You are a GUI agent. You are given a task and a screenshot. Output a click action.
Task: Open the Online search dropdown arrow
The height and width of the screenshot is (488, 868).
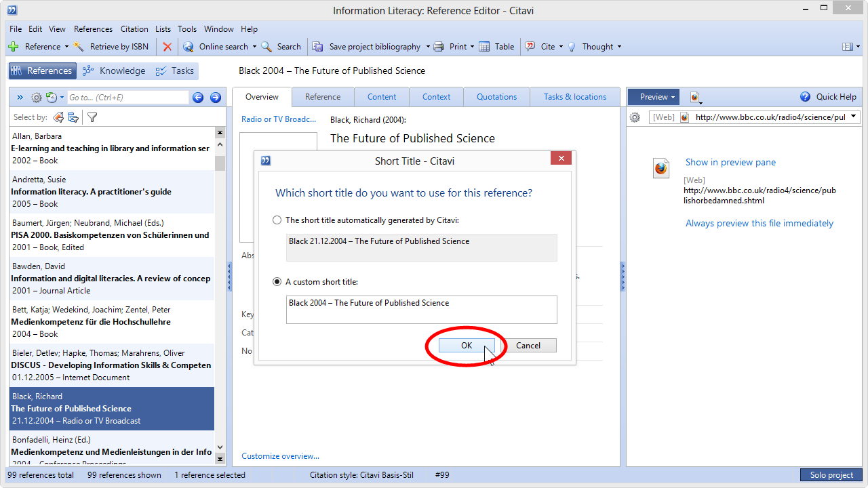click(x=254, y=47)
